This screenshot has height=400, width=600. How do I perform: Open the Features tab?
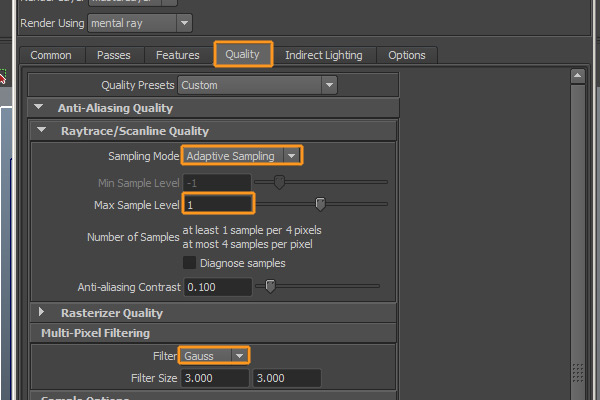178,55
